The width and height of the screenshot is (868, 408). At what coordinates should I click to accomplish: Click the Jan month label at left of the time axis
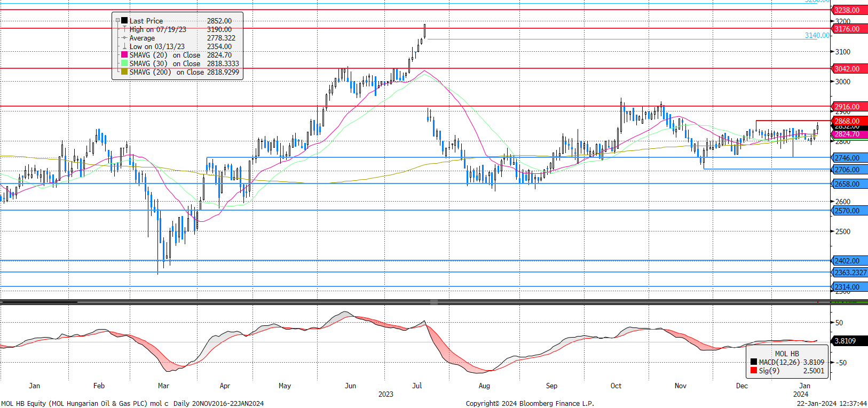coord(34,386)
